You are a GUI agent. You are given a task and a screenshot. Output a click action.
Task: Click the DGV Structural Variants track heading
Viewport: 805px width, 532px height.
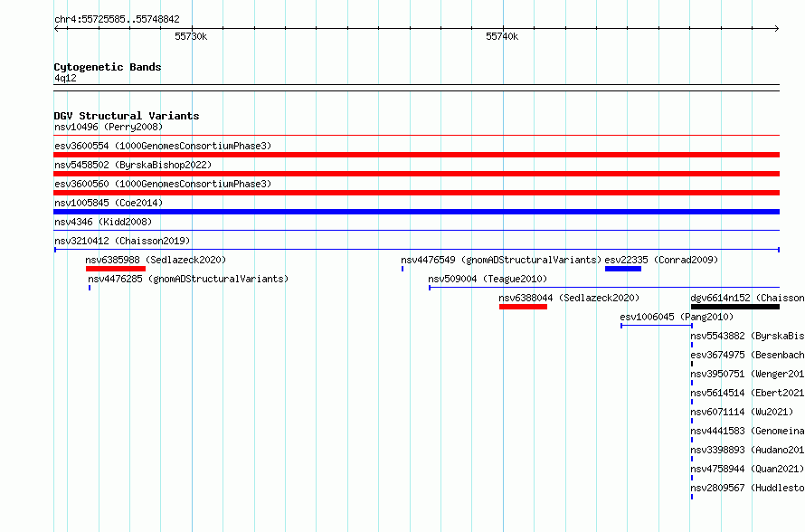[127, 116]
